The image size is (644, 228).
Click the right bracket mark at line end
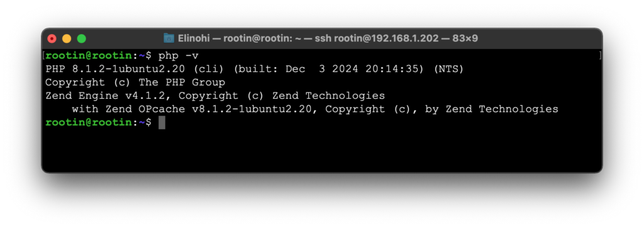600,55
